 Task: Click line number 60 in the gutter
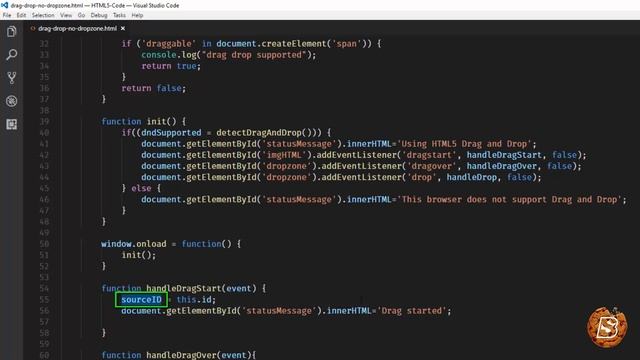[x=44, y=355]
